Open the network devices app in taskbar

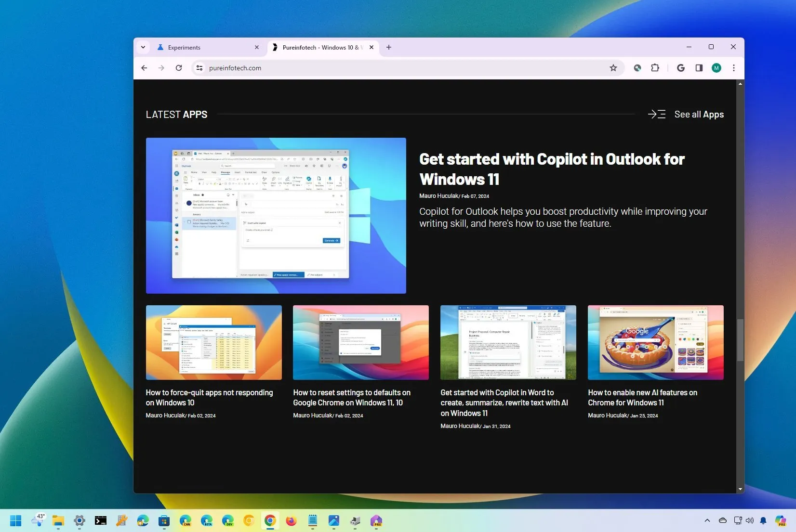(355, 520)
